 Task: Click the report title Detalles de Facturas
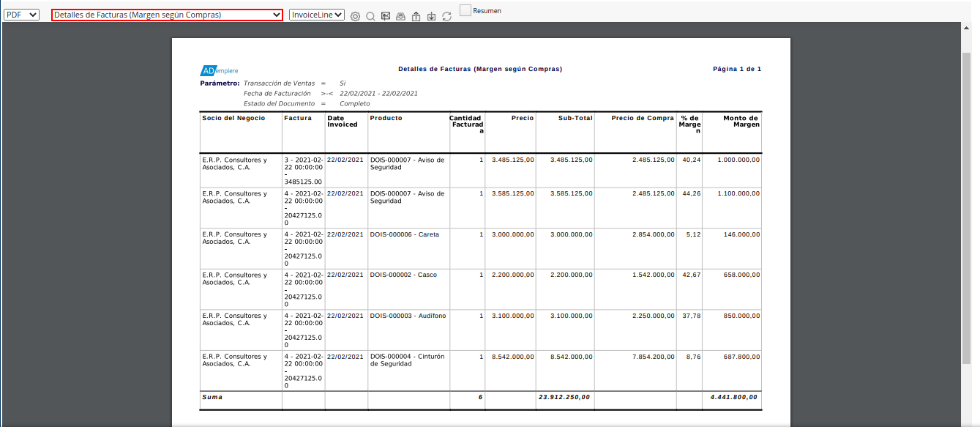coord(480,69)
